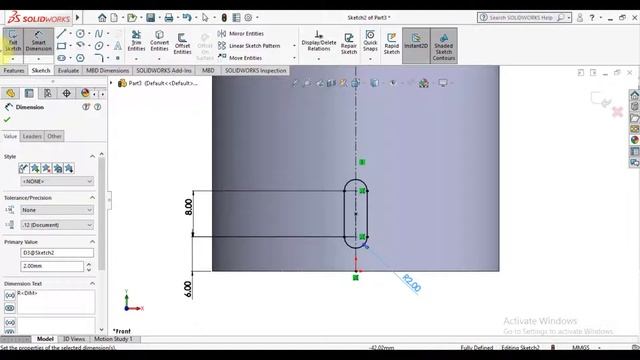Open the Options gear icon

[248, 18]
